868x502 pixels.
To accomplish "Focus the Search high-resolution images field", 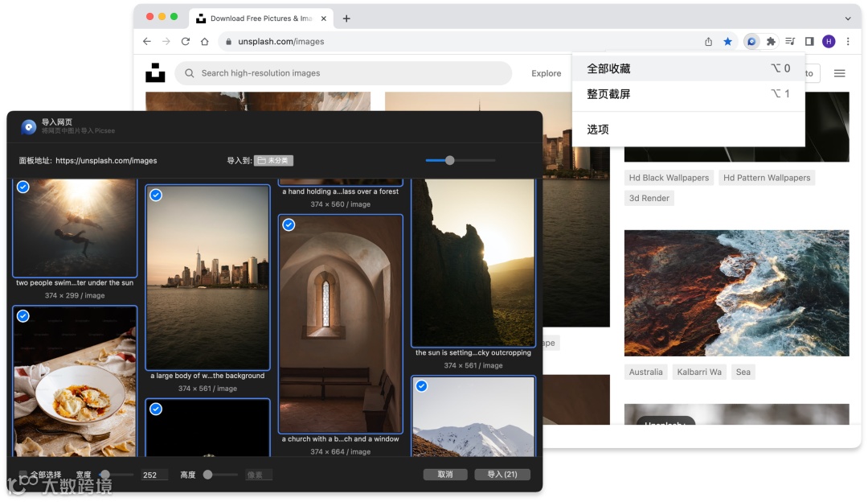I will (x=343, y=73).
